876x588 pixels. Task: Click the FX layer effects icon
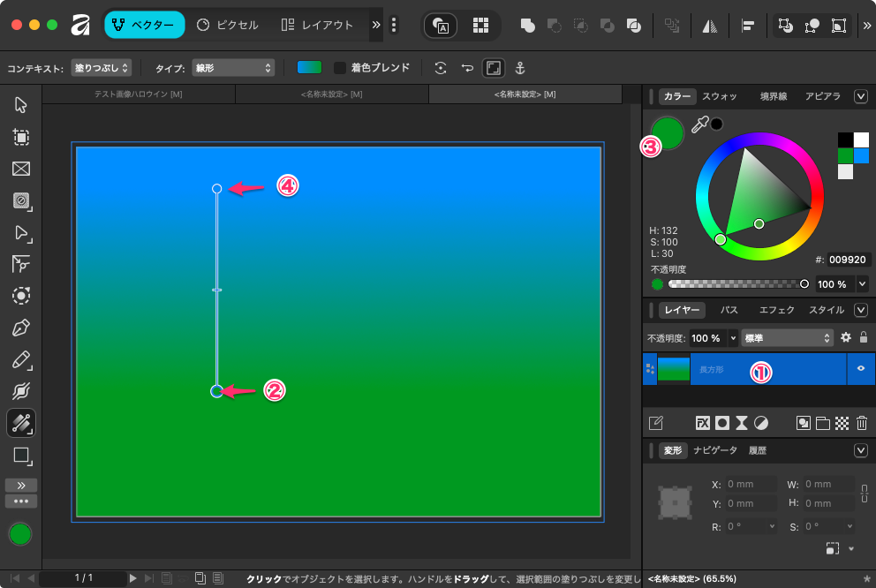703,423
